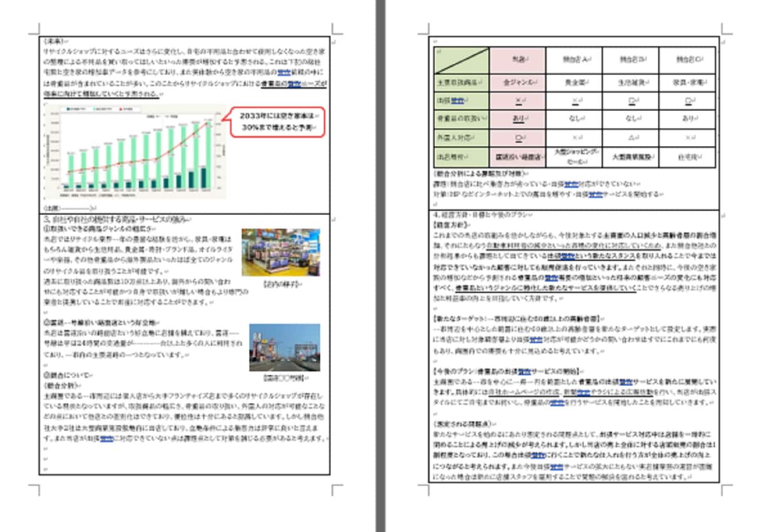Screen dimensions: 765x532
Task: Click the '【店内の様子】' photo caption
Action: pyautogui.click(x=282, y=283)
